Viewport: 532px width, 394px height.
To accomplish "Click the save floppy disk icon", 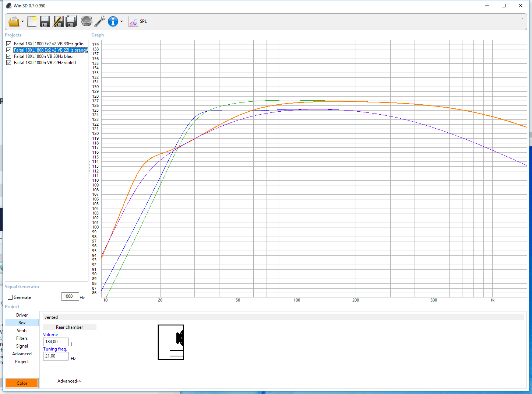I will point(45,21).
